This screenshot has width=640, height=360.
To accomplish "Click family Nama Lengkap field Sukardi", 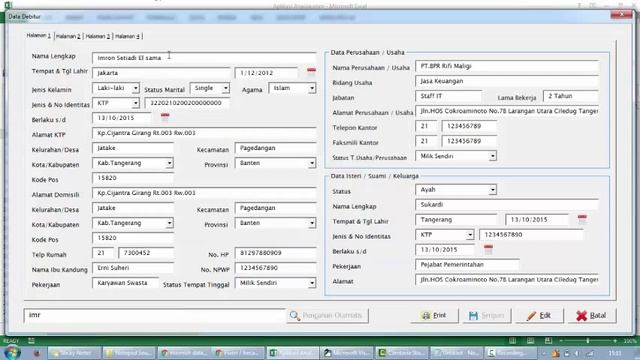I will coord(507,205).
